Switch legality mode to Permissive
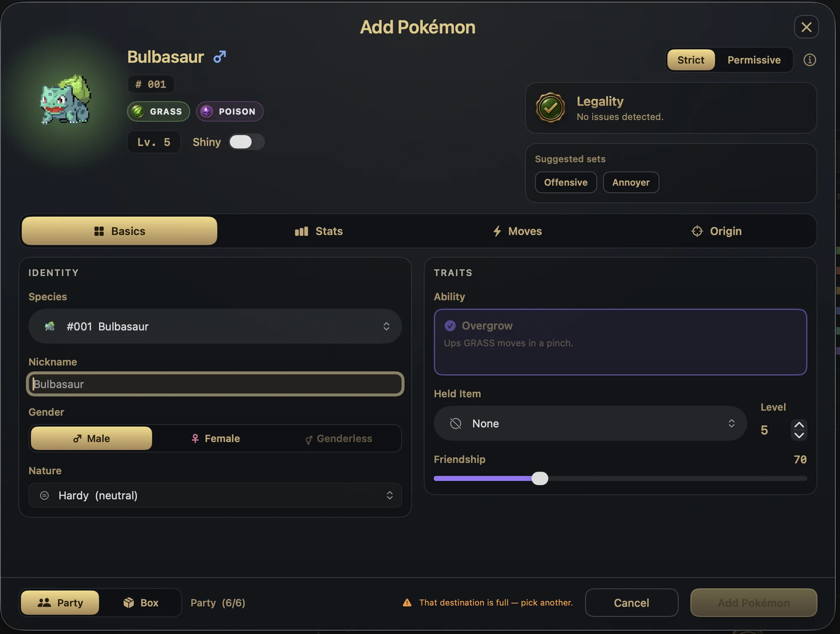The height and width of the screenshot is (634, 840). point(754,60)
